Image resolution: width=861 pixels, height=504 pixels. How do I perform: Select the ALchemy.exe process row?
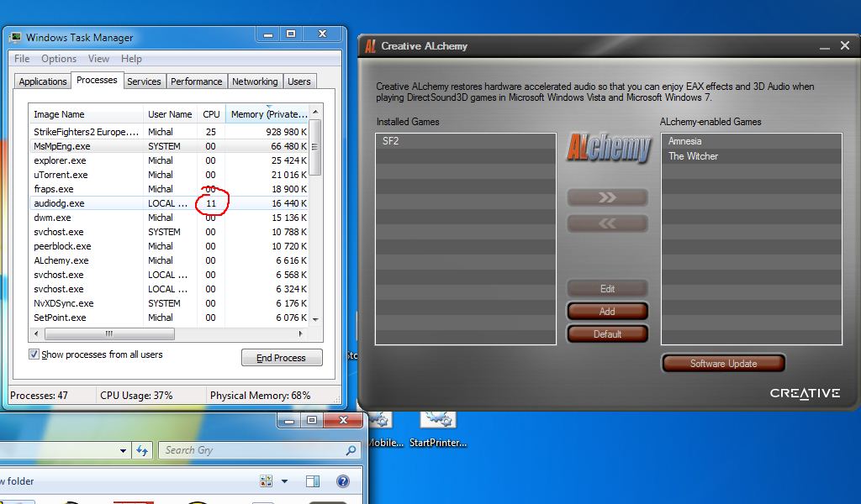[169, 260]
